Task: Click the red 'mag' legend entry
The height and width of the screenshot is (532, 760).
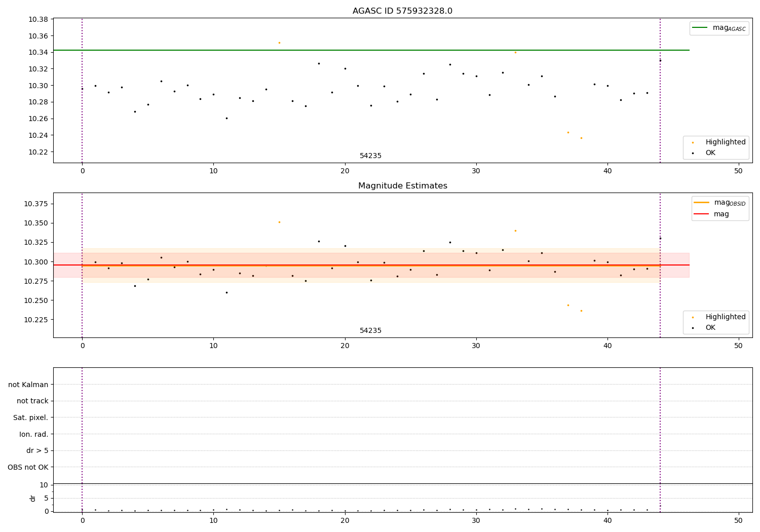Action: tap(711, 214)
